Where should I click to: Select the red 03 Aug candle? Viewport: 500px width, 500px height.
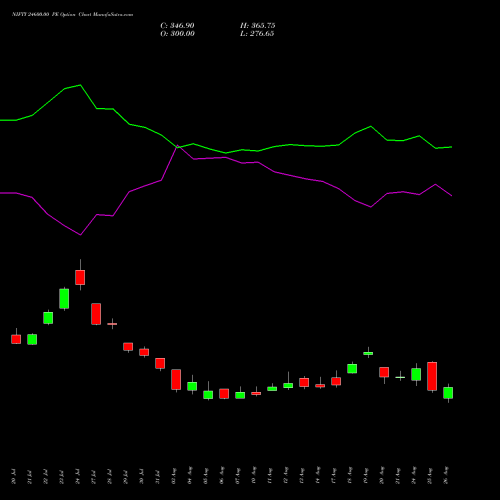pyautogui.click(x=176, y=379)
